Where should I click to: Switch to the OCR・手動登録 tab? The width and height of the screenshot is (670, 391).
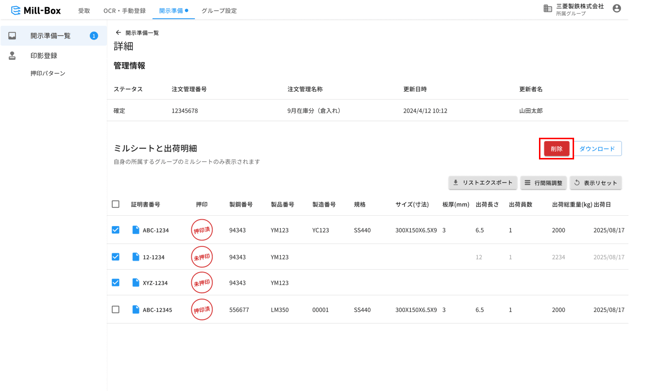click(124, 11)
